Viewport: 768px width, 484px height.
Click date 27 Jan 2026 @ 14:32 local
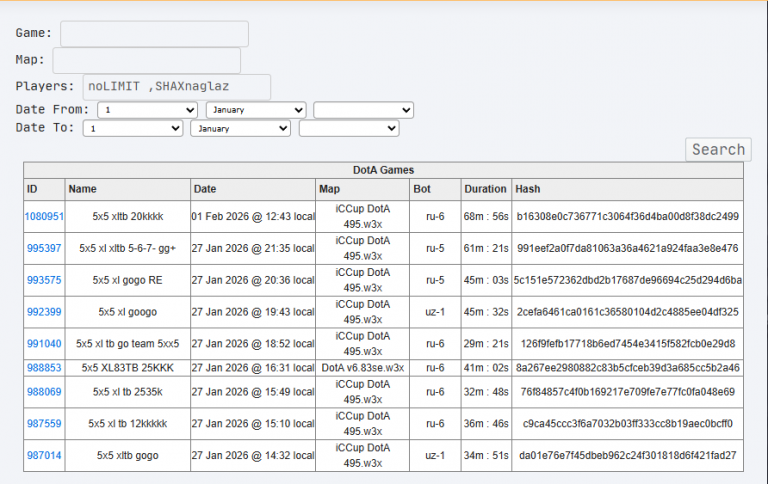tap(253, 456)
